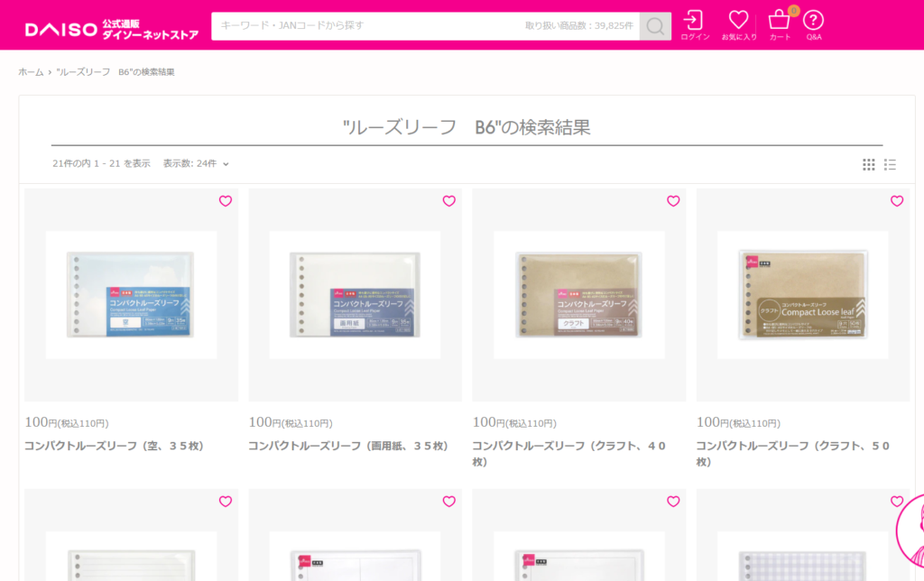Viewport: 924px width, 581px height.
Task: Open product link コンパクトルーズリーフ（クラフト、５０枚）
Action: pyautogui.click(x=793, y=454)
